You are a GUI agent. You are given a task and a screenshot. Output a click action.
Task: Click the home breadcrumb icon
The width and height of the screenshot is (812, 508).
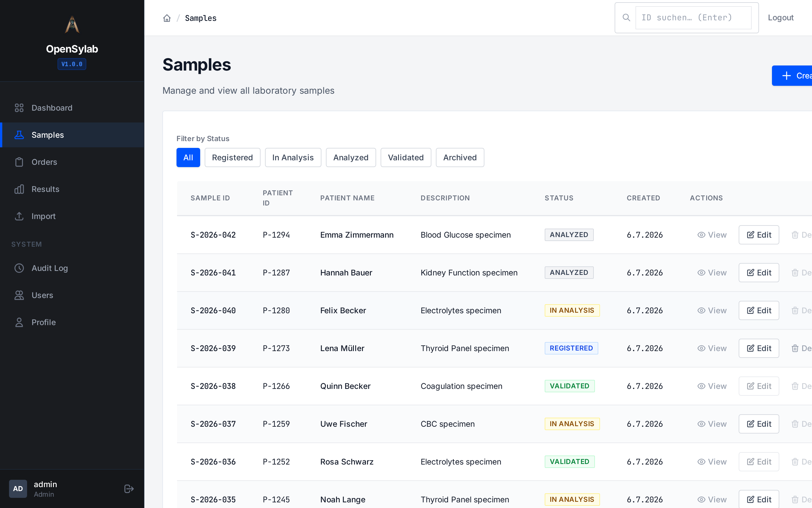(x=167, y=18)
